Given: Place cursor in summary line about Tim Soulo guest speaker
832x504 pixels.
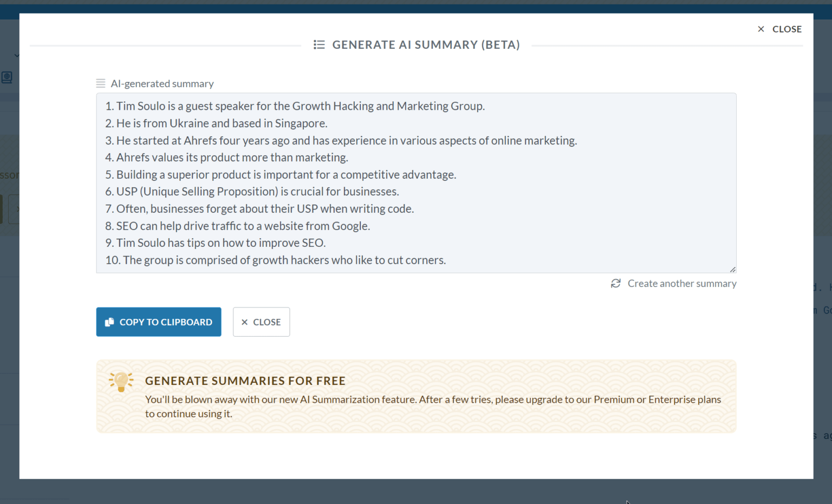Looking at the screenshot, I should pyautogui.click(x=300, y=106).
